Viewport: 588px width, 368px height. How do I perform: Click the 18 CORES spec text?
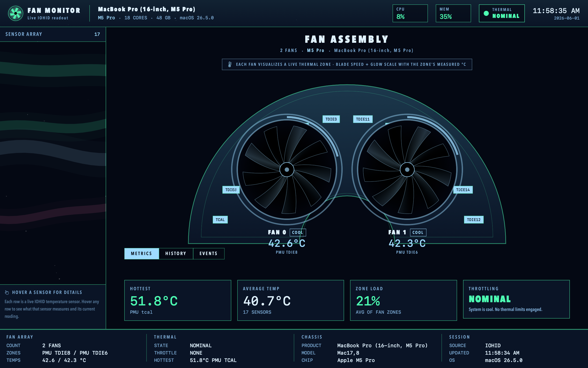[x=136, y=18]
